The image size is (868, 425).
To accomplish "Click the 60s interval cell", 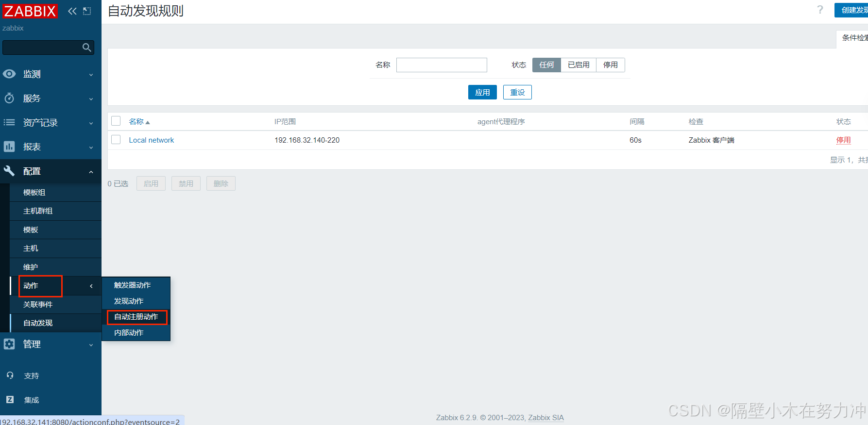I will coord(635,140).
